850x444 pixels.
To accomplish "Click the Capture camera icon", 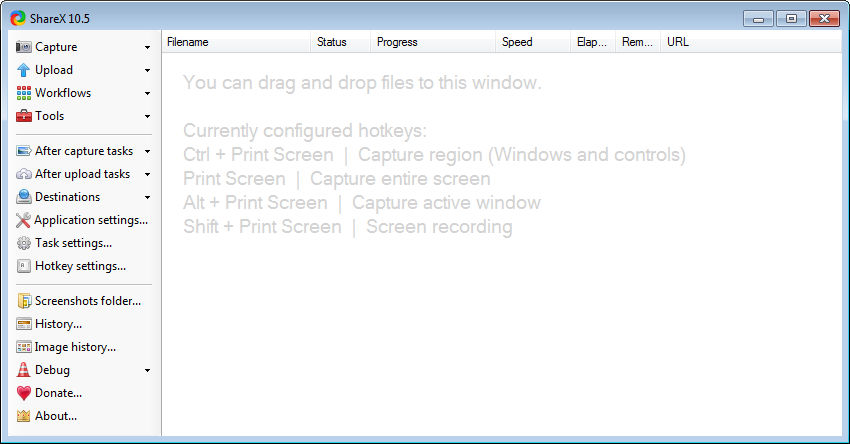I will coord(24,47).
